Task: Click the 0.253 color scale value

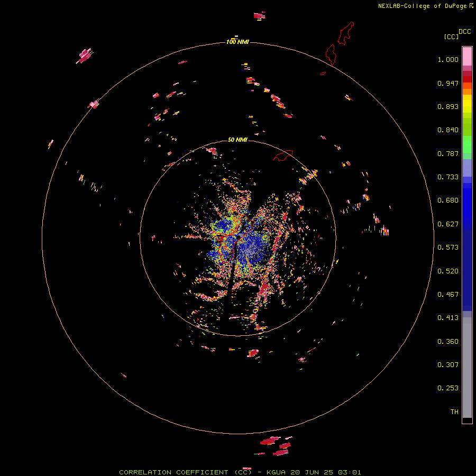Action: (x=448, y=388)
